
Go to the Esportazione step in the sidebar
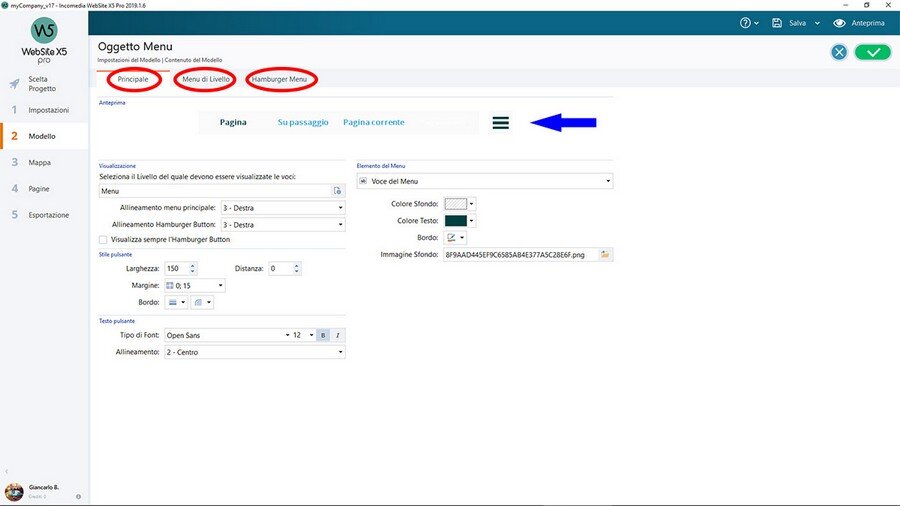click(x=48, y=215)
